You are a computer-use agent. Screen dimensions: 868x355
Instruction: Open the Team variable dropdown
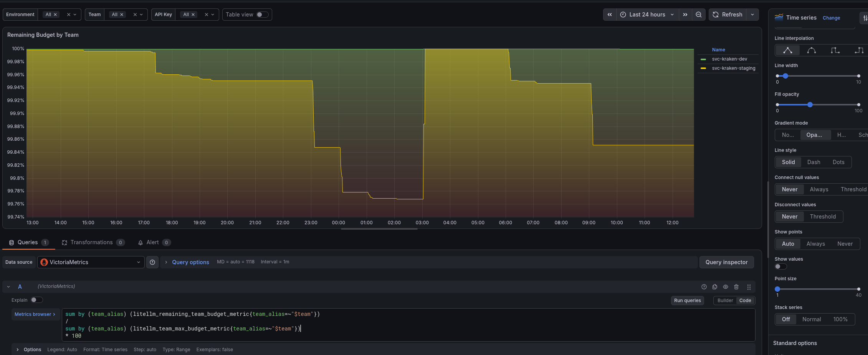[x=141, y=15]
